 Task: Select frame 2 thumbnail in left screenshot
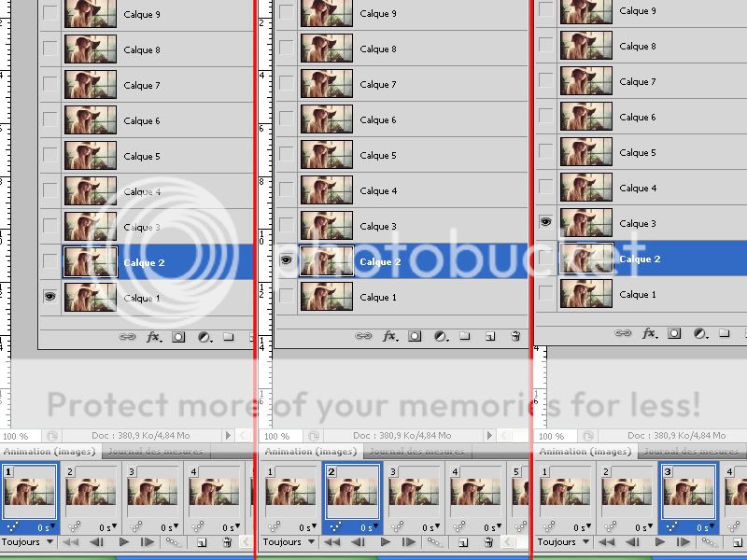click(91, 492)
